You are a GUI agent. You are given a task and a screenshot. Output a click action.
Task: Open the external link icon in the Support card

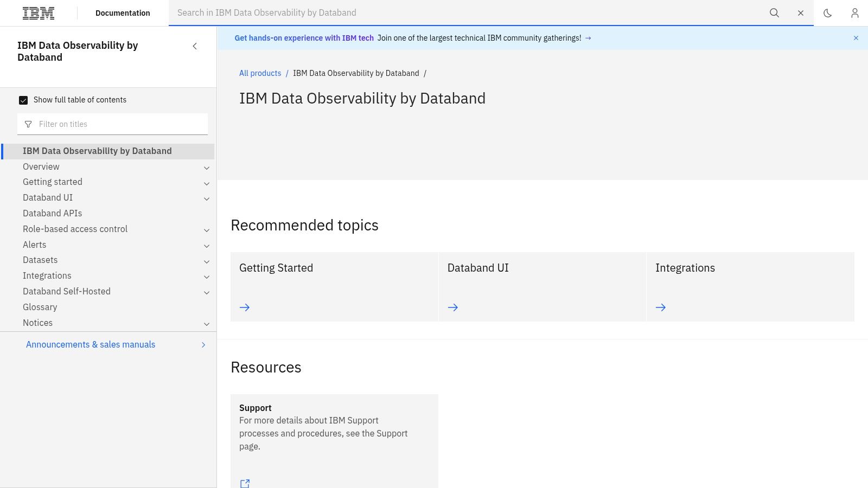click(x=245, y=483)
